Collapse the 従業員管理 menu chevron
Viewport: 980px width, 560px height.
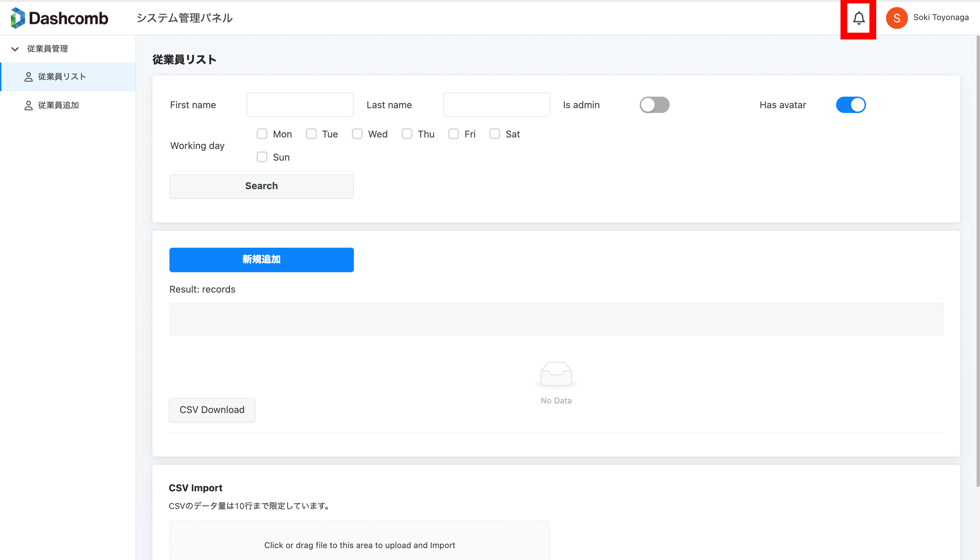point(15,49)
